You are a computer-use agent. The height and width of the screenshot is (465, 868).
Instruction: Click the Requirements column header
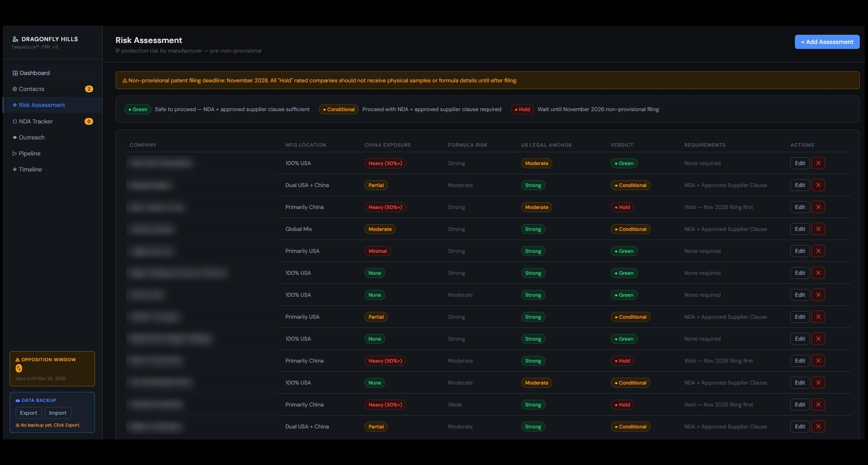[x=705, y=145]
